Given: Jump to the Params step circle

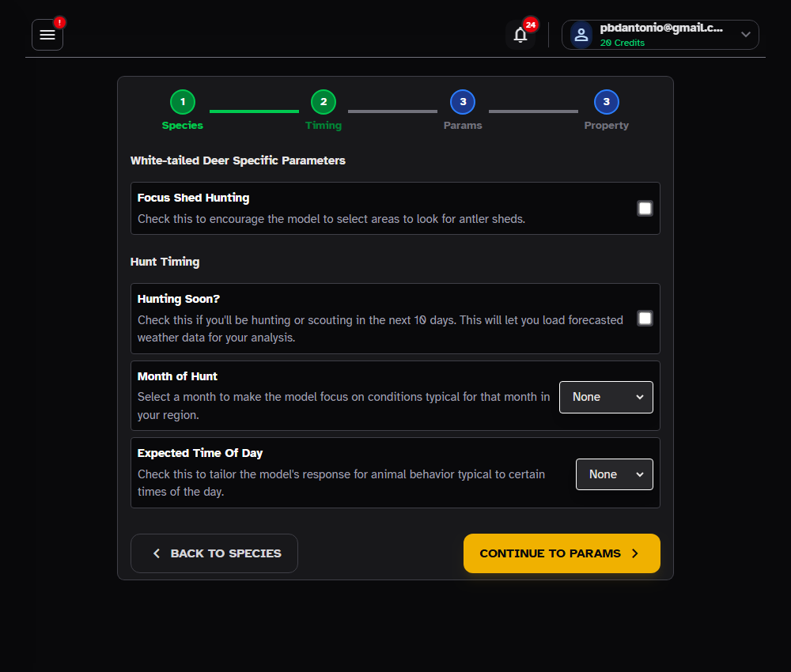Looking at the screenshot, I should coord(463,102).
